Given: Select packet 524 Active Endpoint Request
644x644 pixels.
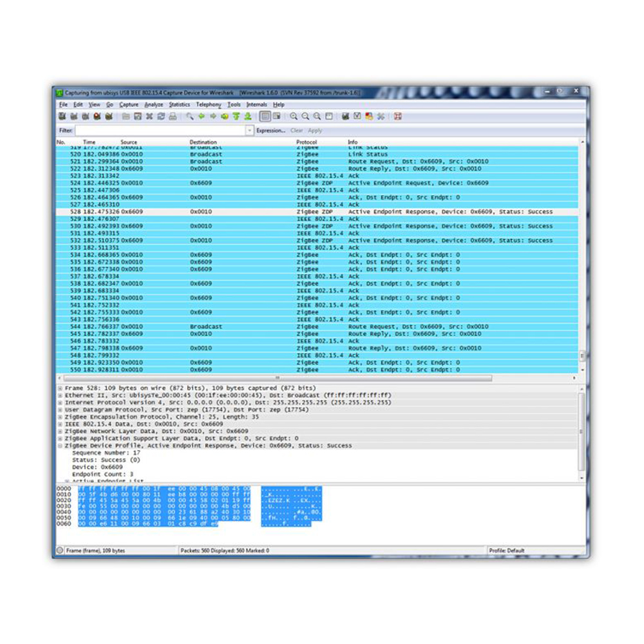Looking at the screenshot, I should click(317, 183).
